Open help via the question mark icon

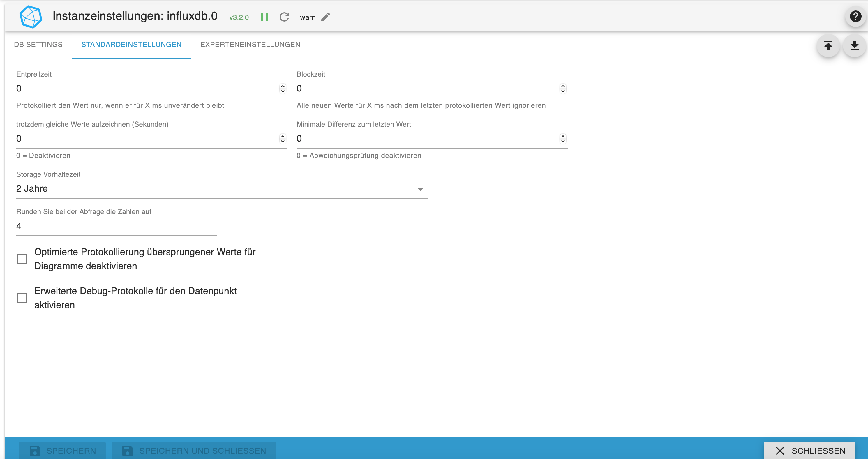[855, 16]
